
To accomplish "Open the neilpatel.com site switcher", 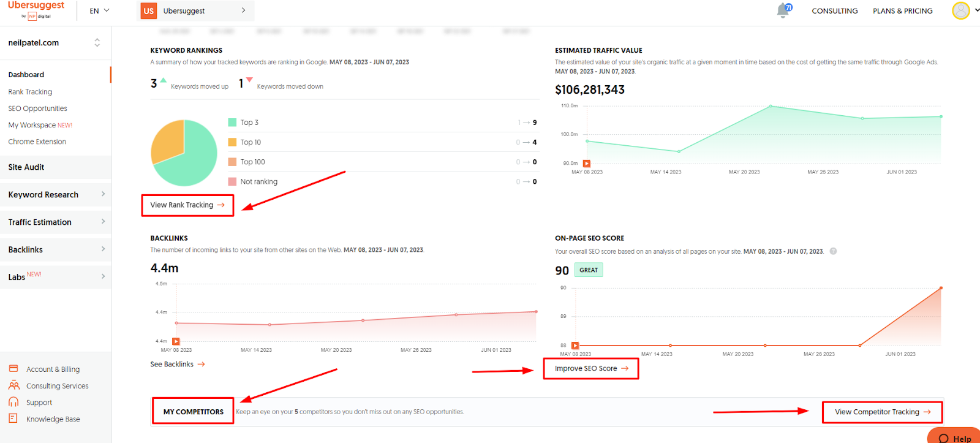I will pos(54,43).
